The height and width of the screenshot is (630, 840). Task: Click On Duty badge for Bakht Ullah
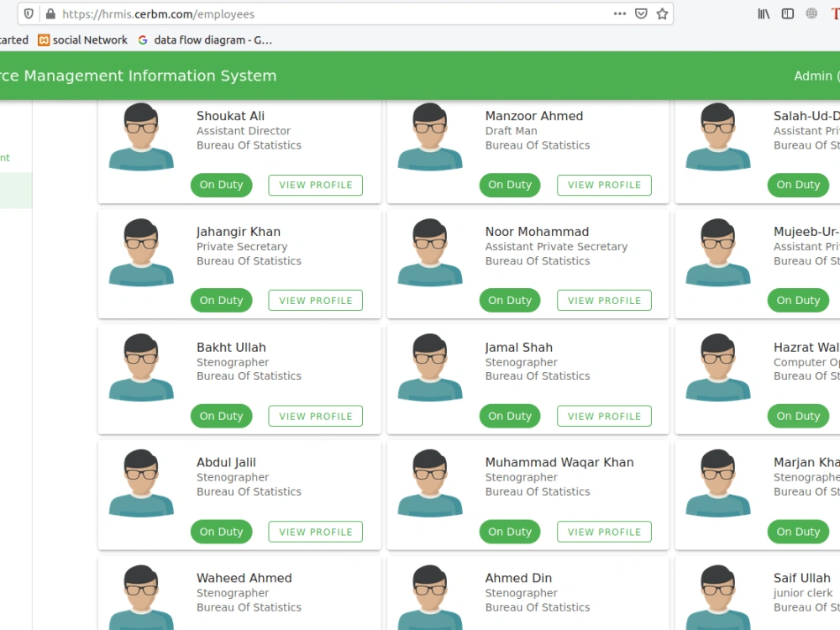coord(221,417)
